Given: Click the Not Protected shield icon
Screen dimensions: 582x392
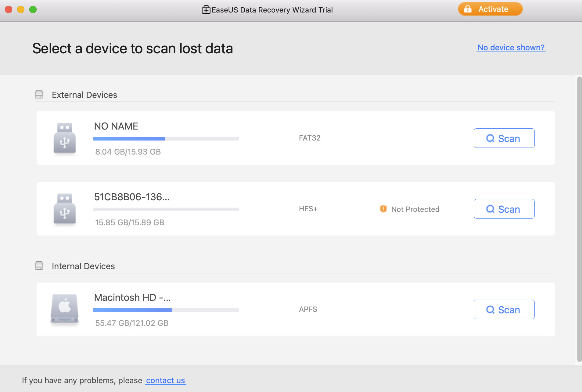Looking at the screenshot, I should [x=383, y=209].
